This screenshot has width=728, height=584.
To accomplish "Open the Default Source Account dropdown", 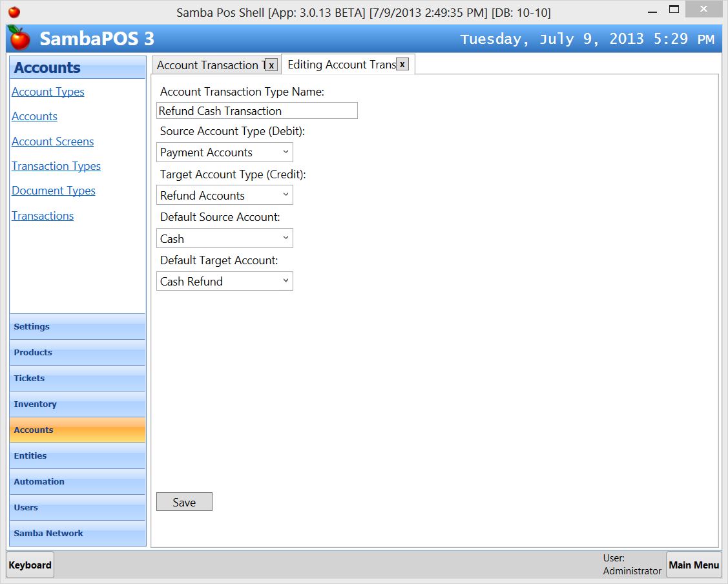I will [x=224, y=238].
